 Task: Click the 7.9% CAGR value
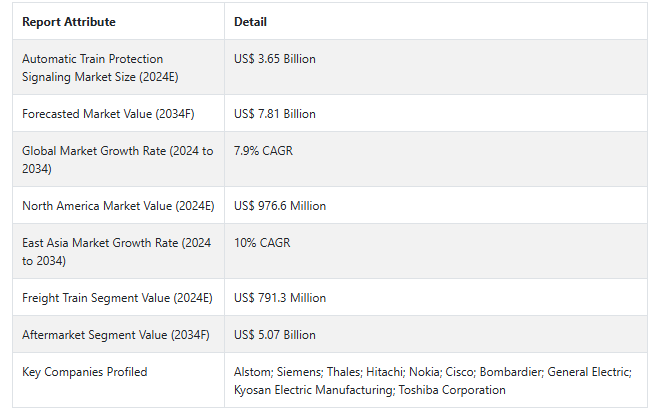click(263, 151)
